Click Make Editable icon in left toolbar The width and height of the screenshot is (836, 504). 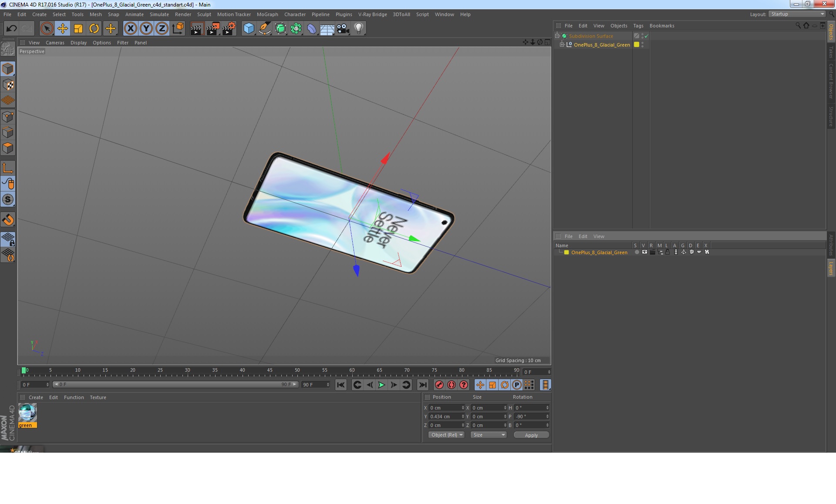[8, 49]
